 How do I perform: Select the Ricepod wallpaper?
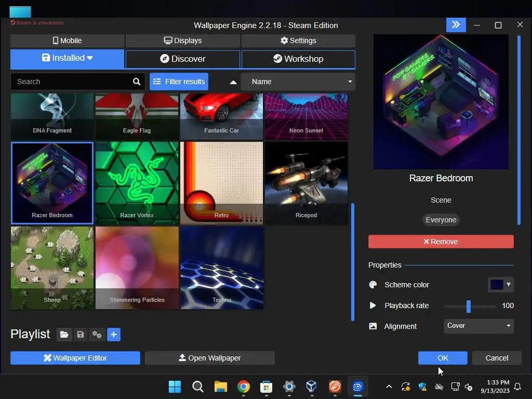coord(306,183)
